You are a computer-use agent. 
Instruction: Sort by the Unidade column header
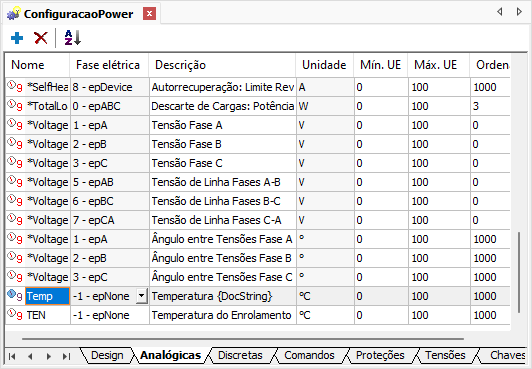324,65
